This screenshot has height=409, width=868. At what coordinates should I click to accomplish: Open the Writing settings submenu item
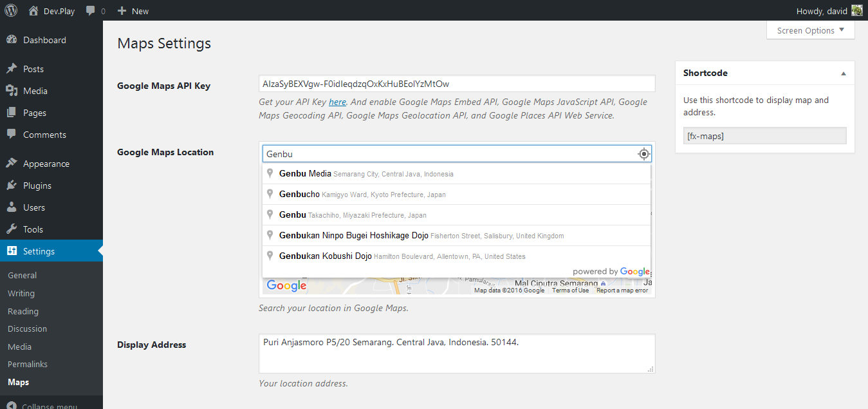point(21,293)
